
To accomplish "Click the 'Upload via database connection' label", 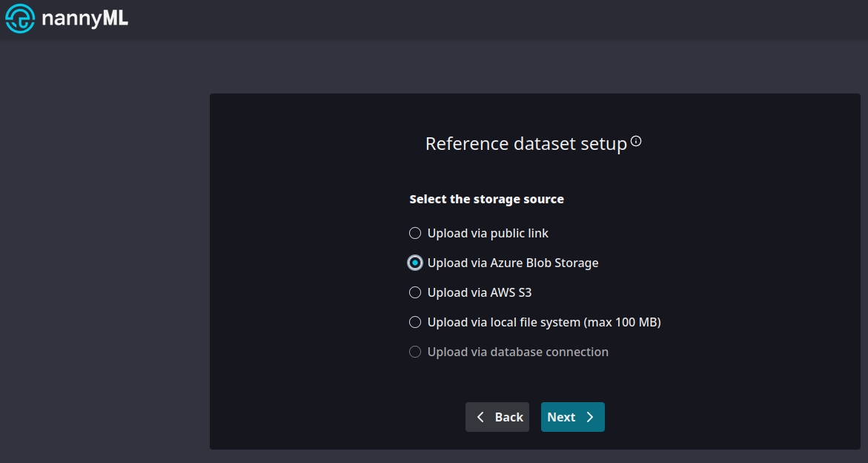I will [x=518, y=352].
